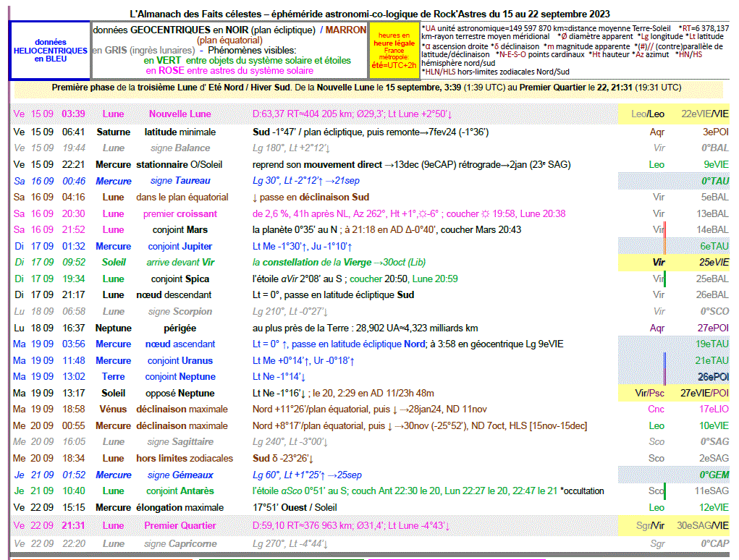The width and height of the screenshot is (739, 560).
Task: Select '3ePOI' in Saturne row
Action: (x=716, y=132)
